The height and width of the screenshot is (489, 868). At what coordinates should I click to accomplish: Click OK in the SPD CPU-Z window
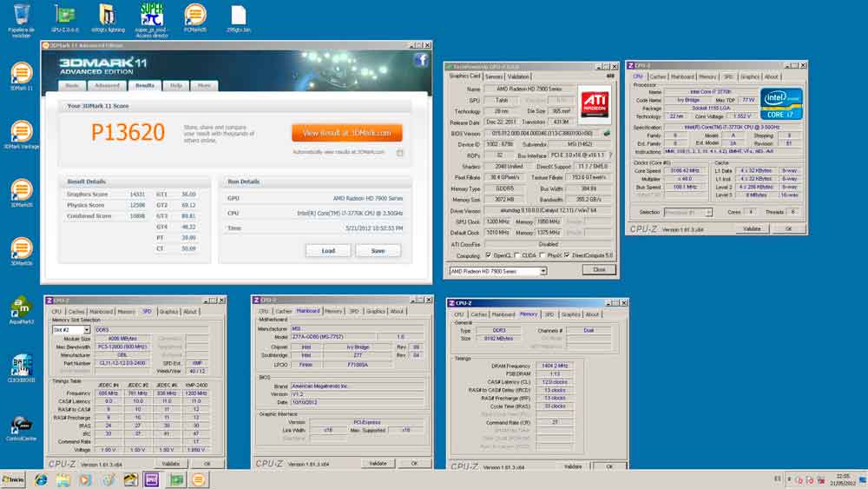point(207,464)
